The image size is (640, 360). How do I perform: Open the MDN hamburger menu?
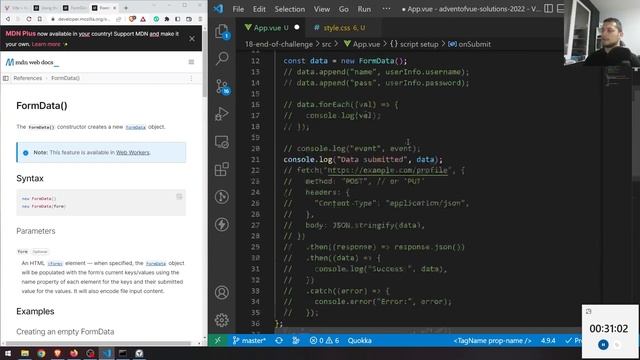pos(191,62)
